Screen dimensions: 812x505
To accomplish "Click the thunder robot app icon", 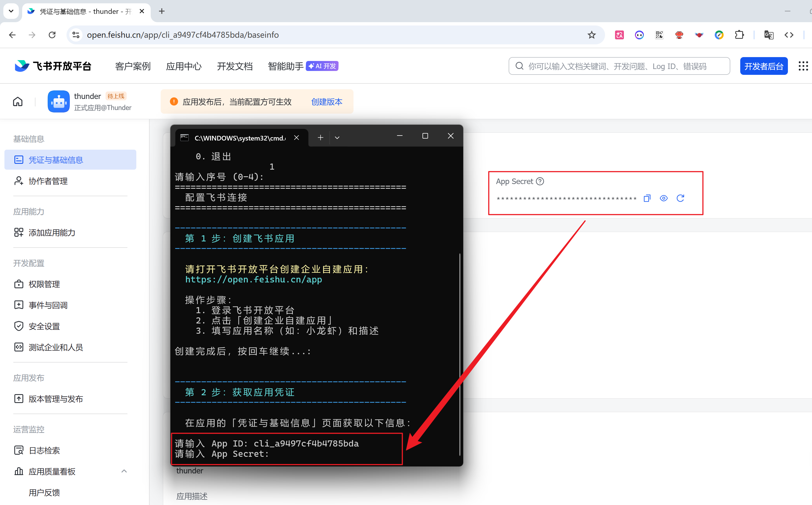I will coord(58,101).
